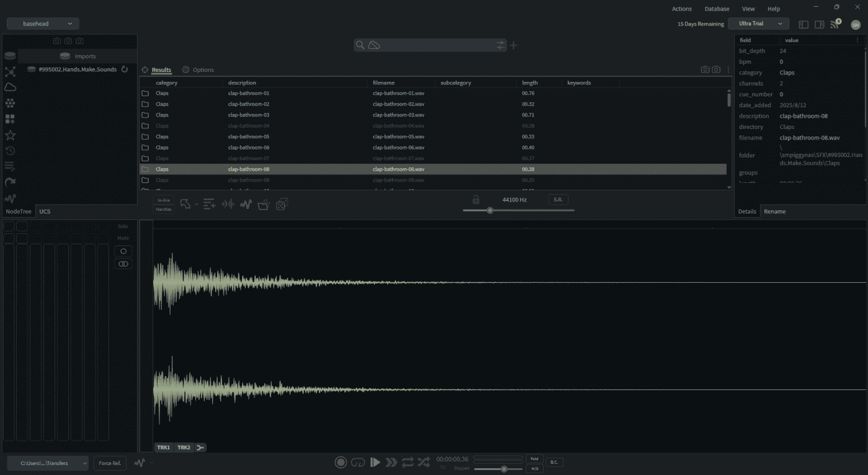Toggle the sample rate lock icon

tap(476, 200)
